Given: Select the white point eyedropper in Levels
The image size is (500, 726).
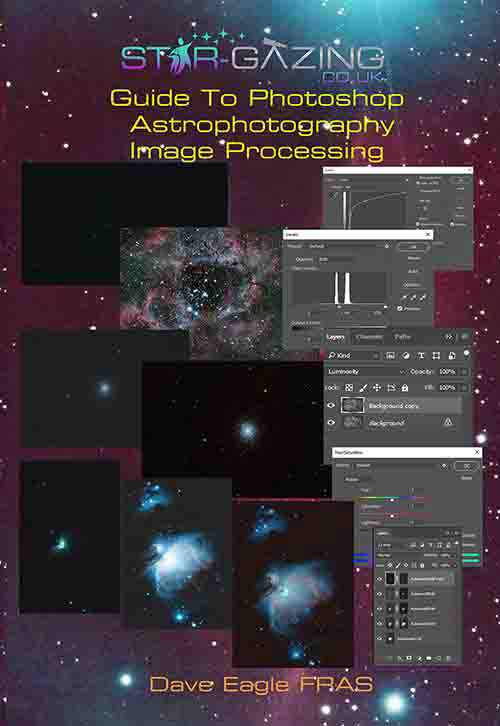Looking at the screenshot, I should (423, 298).
